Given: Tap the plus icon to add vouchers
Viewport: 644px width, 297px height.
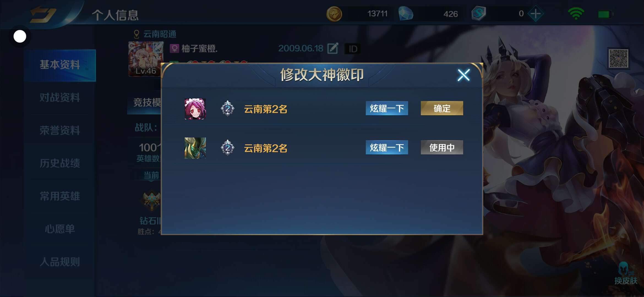Looking at the screenshot, I should click(536, 13).
